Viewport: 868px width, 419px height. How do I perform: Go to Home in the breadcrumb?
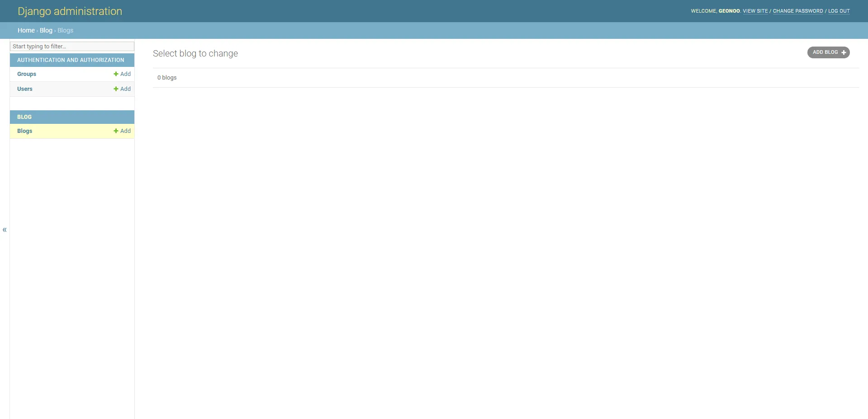pyautogui.click(x=26, y=30)
